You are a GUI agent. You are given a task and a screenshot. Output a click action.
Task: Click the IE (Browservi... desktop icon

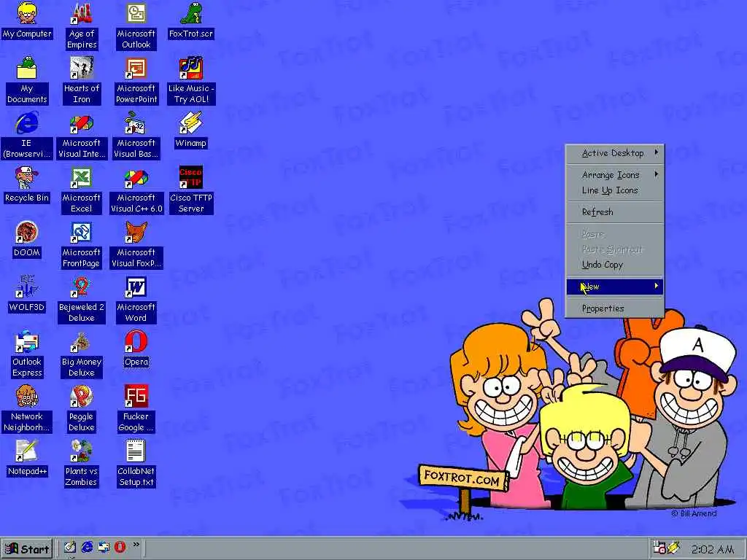click(27, 135)
